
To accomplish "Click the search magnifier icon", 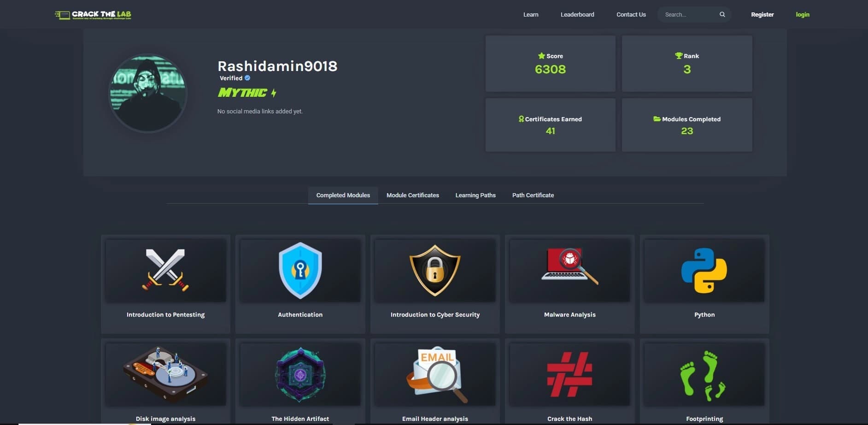I will pyautogui.click(x=722, y=14).
